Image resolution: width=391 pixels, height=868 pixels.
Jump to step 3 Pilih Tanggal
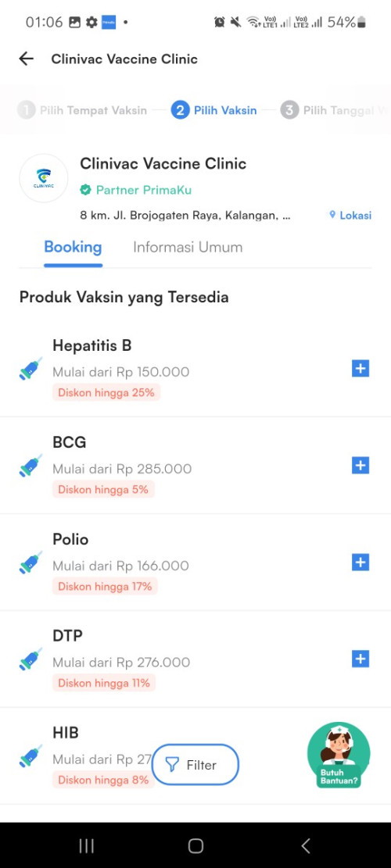(335, 110)
